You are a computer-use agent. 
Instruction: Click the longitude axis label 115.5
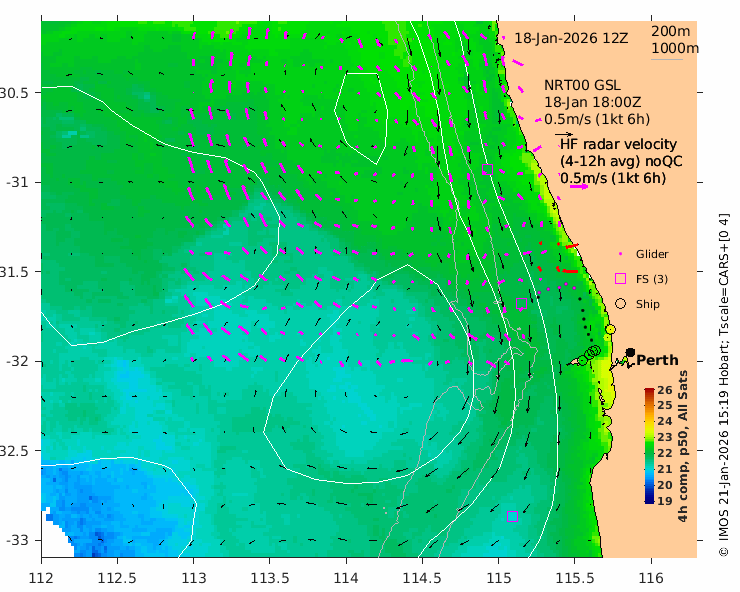[574, 578]
